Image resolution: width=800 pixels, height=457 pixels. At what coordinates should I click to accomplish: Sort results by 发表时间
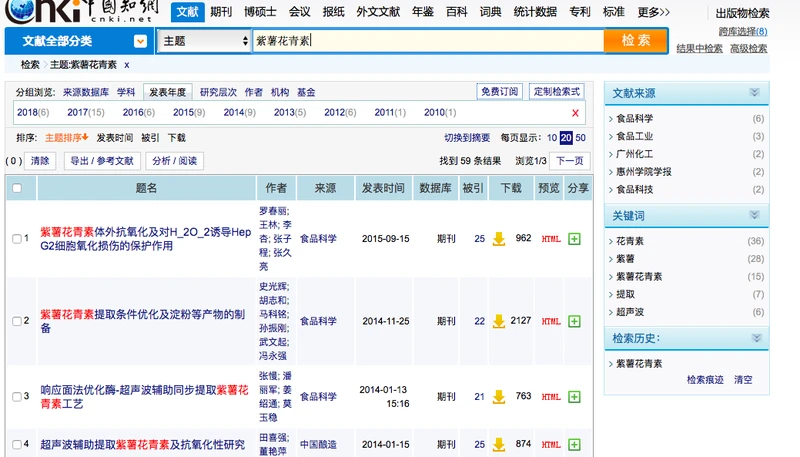pyautogui.click(x=115, y=138)
